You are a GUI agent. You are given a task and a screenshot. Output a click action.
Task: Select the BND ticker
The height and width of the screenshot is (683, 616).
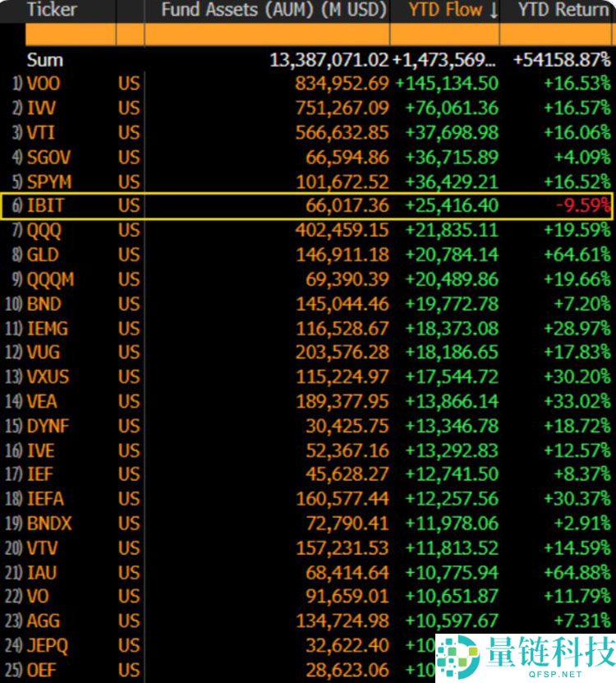pos(44,304)
